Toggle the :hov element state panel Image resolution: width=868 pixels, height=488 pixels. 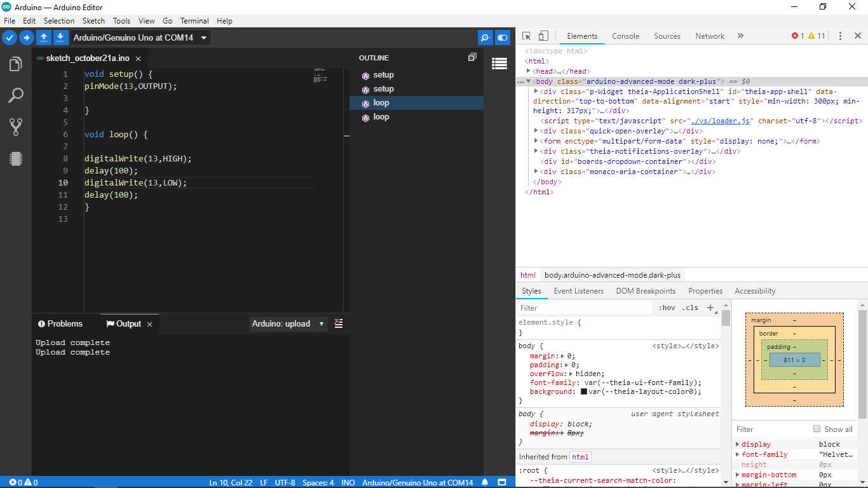pos(667,308)
